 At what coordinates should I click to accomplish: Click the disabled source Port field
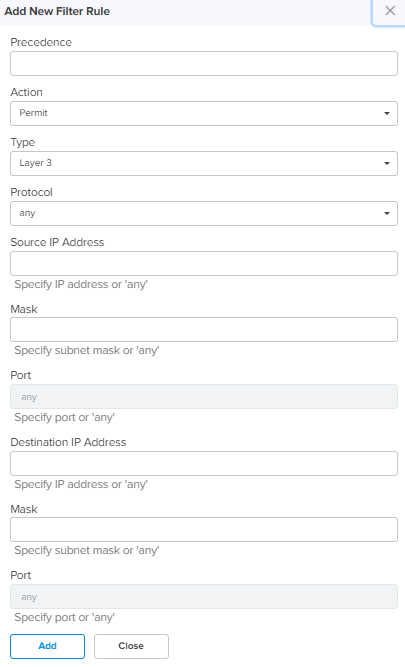[204, 396]
